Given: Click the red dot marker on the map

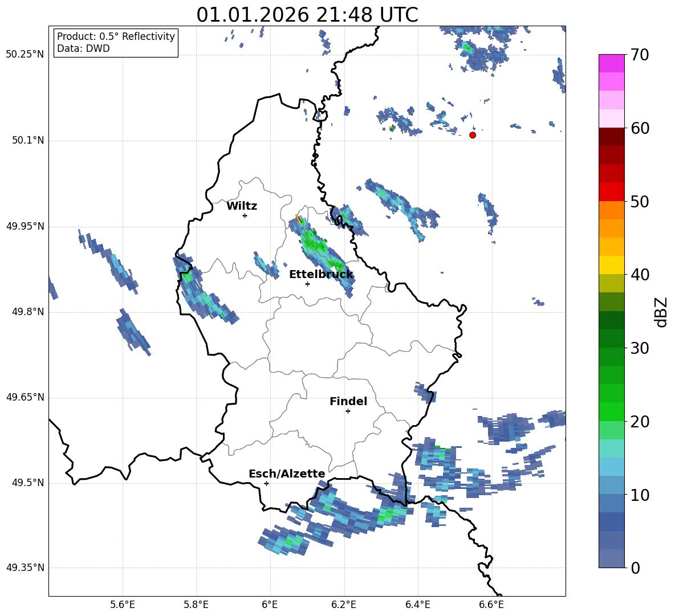Looking at the screenshot, I should click(473, 135).
